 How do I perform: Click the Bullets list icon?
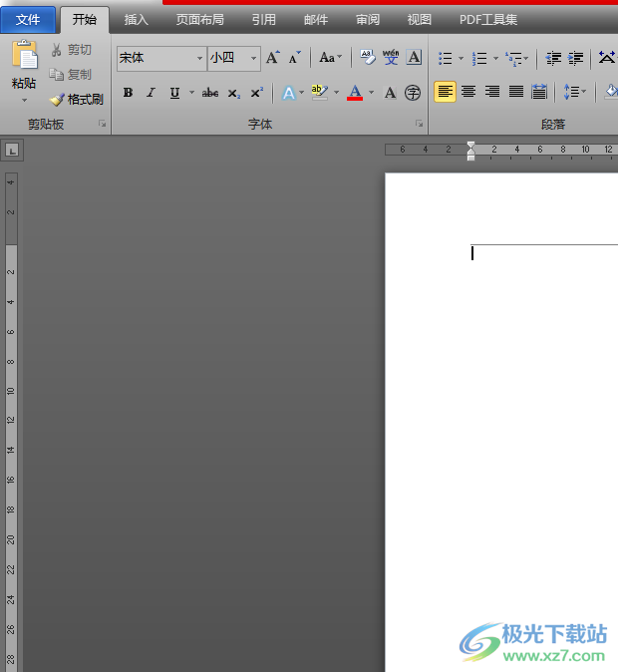[x=446, y=58]
